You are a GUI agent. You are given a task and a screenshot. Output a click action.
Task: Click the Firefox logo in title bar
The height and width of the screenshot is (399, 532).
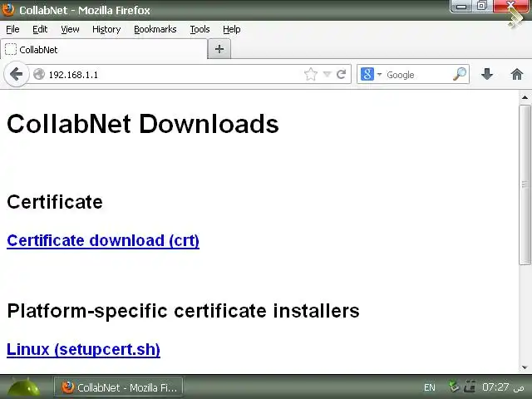pyautogui.click(x=8, y=9)
